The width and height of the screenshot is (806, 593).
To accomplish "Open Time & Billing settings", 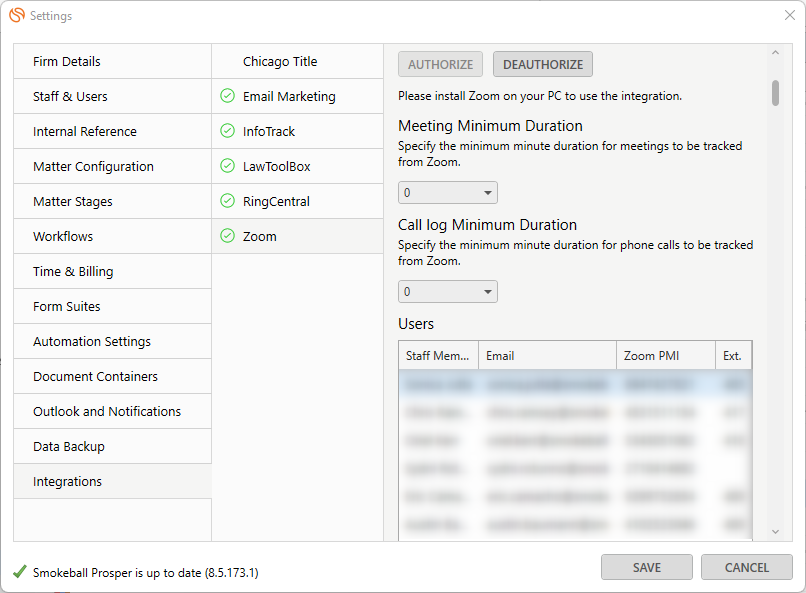I will 113,271.
